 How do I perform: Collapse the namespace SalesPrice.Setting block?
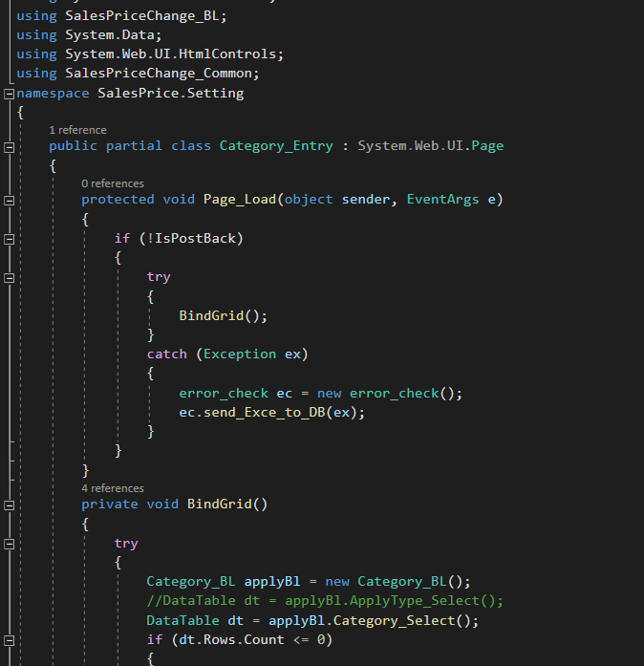(x=9, y=94)
